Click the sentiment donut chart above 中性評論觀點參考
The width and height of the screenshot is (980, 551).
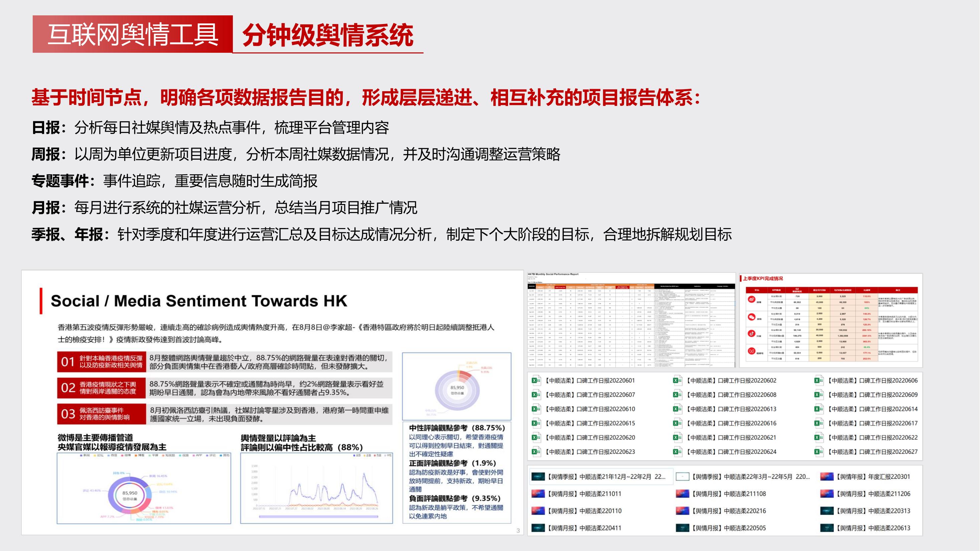coord(457,390)
